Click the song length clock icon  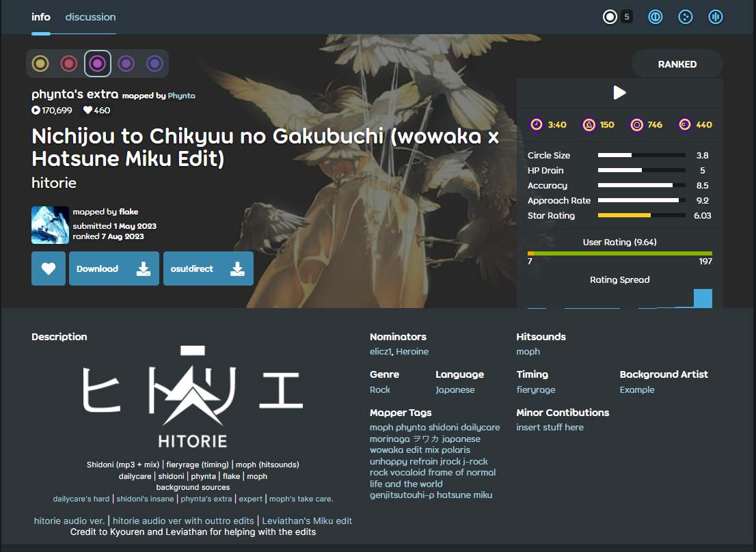coord(536,124)
